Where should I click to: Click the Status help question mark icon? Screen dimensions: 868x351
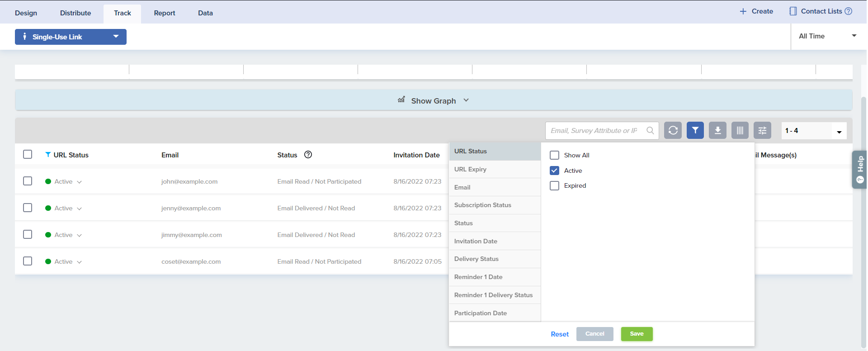[x=308, y=155]
